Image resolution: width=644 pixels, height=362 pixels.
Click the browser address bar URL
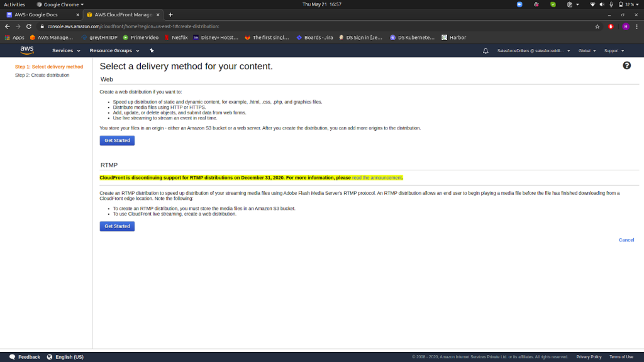click(133, 26)
